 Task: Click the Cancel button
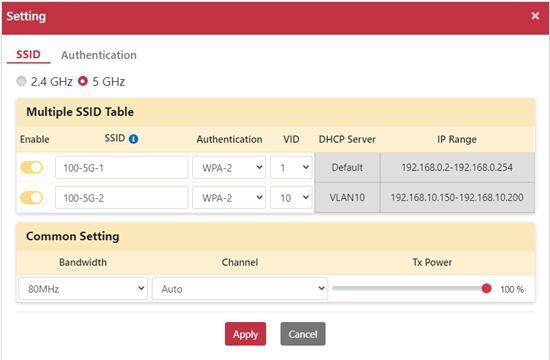(303, 334)
